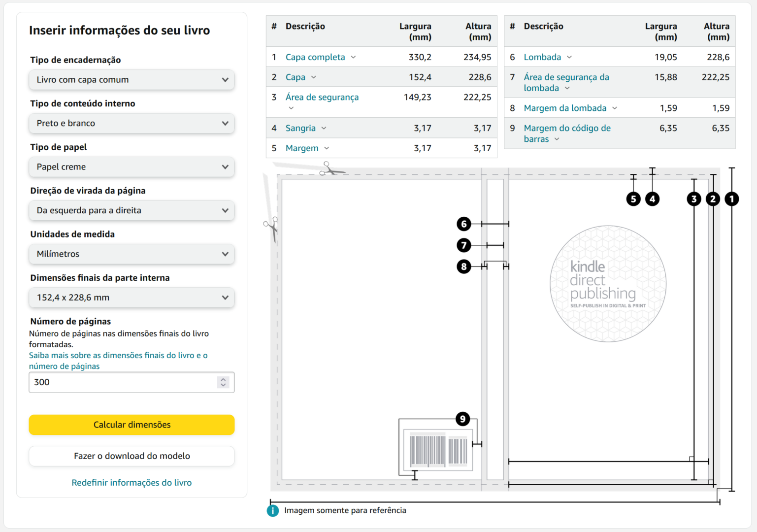Screen dimensions: 757x532
Task: Expand the Capa row description
Action: (x=301, y=77)
